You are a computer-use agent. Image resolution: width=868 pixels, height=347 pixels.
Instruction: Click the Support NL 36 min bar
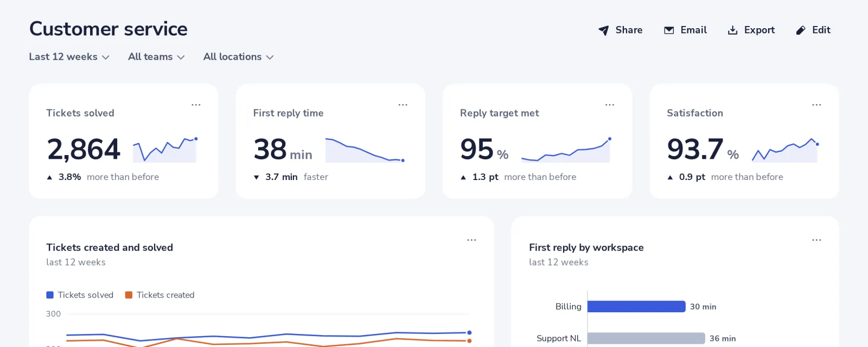tap(646, 338)
